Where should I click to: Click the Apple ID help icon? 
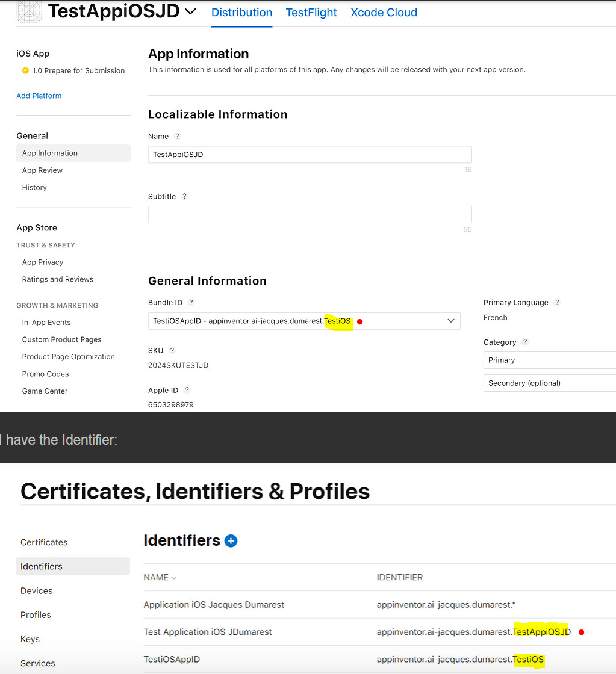[x=187, y=391]
